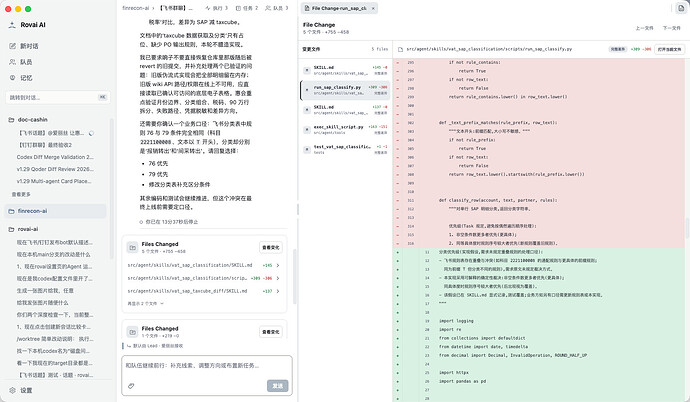Open vat_sap_taxcube_diff/SKILL.md row chevron
690x402 pixels.
pyautogui.click(x=278, y=291)
